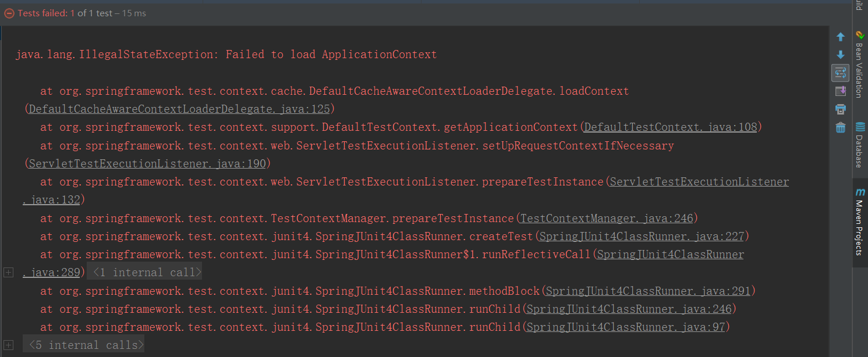Open ServletTestExecutionListener.java:190 link
The image size is (868, 357).
click(147, 163)
